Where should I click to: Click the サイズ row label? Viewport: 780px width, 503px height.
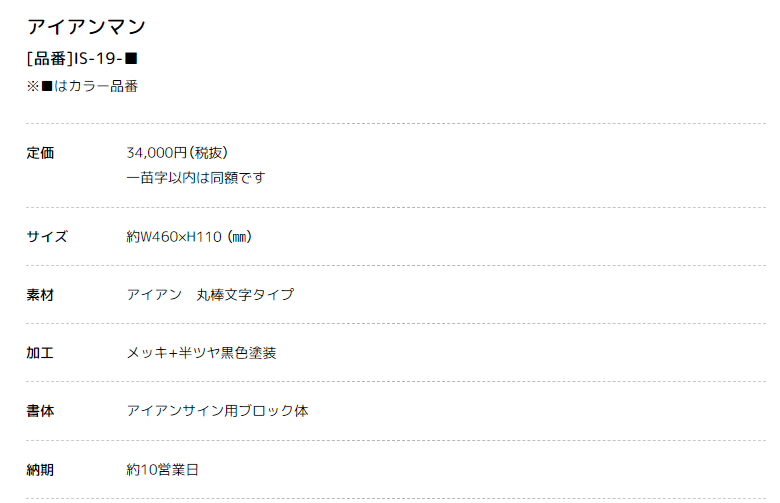(x=47, y=236)
